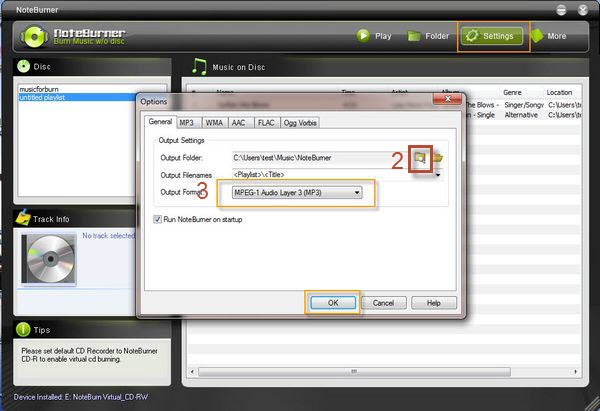Click the No track selected text
The height and width of the screenshot is (411, 600).
click(x=108, y=236)
